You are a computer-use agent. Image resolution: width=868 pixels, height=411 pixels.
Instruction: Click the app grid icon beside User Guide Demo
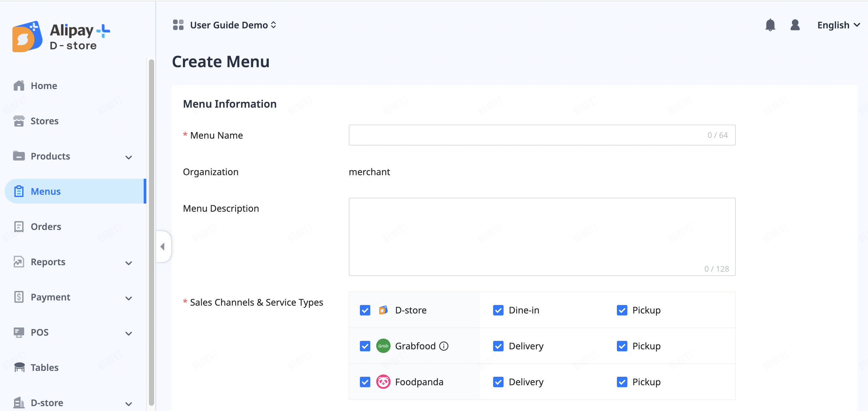pyautogui.click(x=178, y=25)
